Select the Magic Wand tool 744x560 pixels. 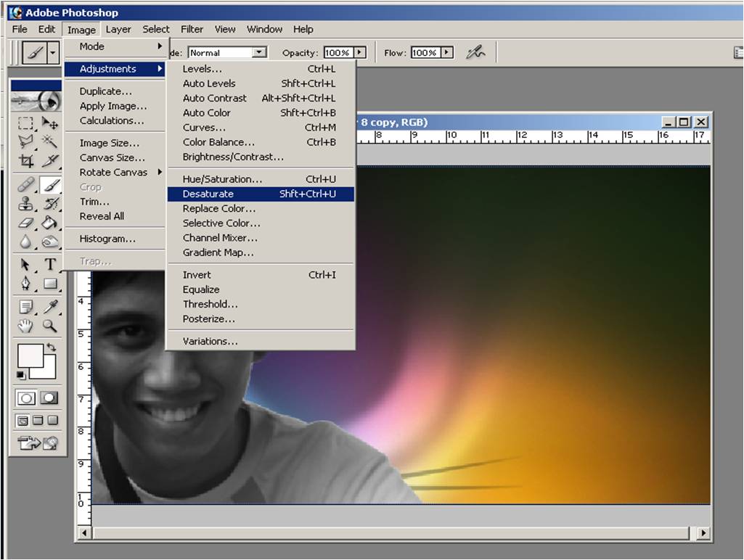click(x=50, y=141)
